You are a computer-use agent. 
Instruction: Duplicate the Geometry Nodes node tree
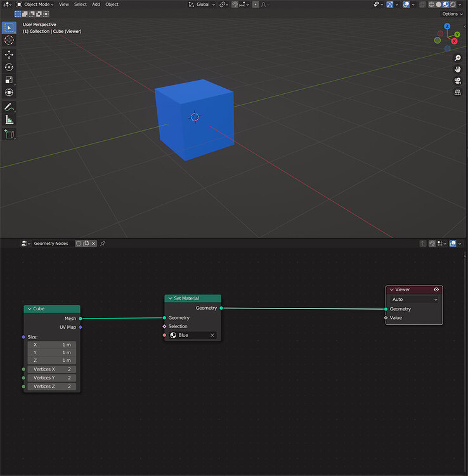(x=86, y=244)
